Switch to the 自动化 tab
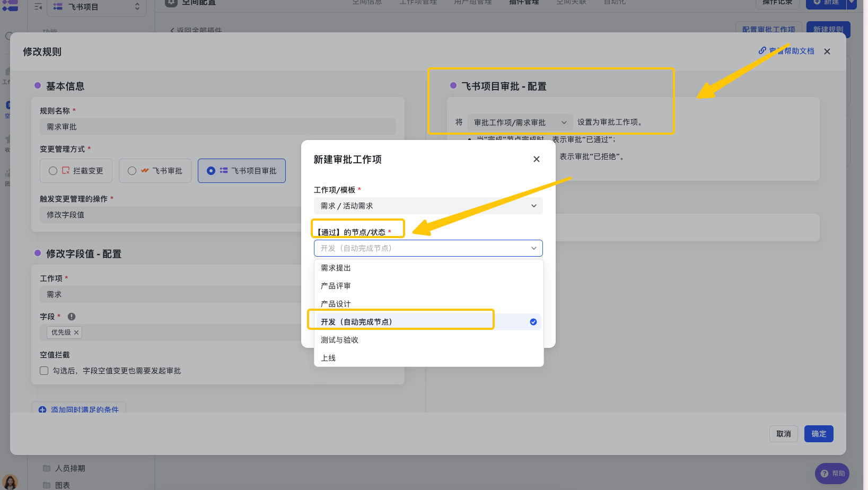Screen dimensions: 868x490 tap(615, 3)
